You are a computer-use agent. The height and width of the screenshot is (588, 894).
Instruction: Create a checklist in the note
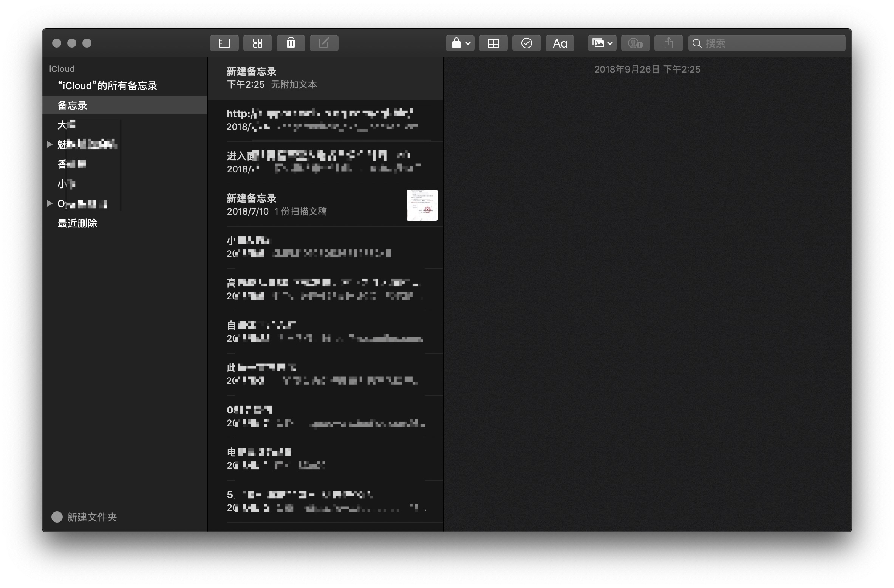coord(526,43)
